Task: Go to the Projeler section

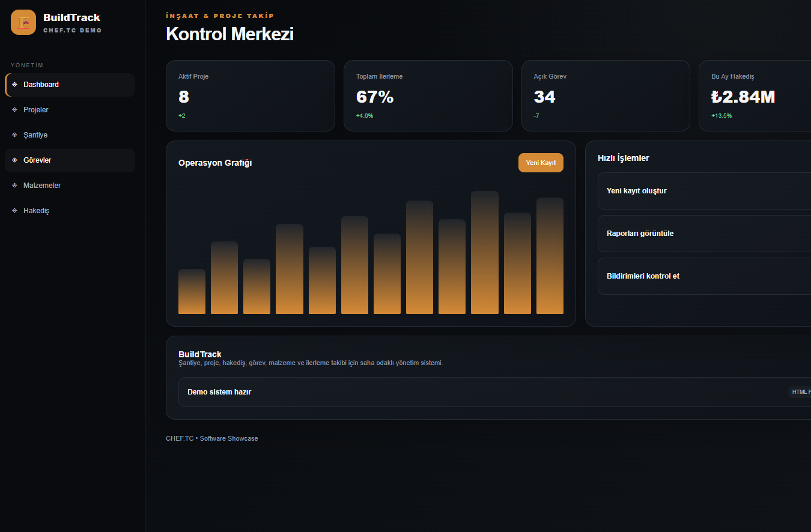Action: click(x=70, y=110)
